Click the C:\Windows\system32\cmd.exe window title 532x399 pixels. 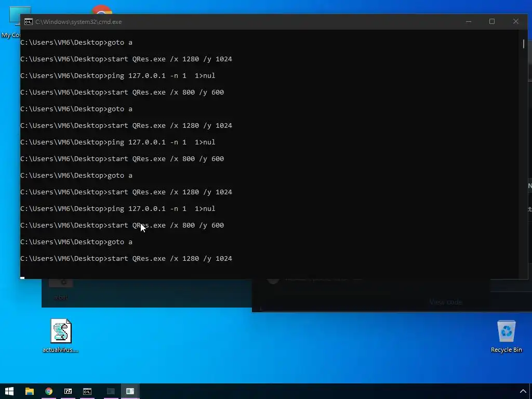(78, 22)
